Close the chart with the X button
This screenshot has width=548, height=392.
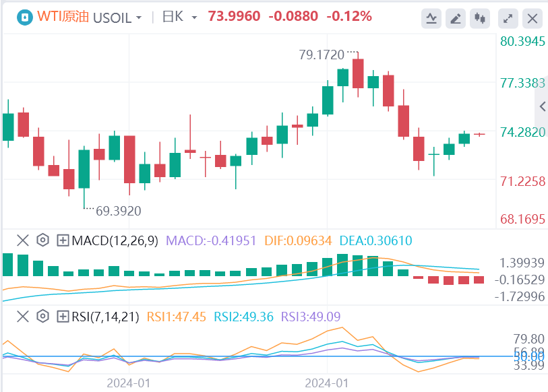coord(533,18)
